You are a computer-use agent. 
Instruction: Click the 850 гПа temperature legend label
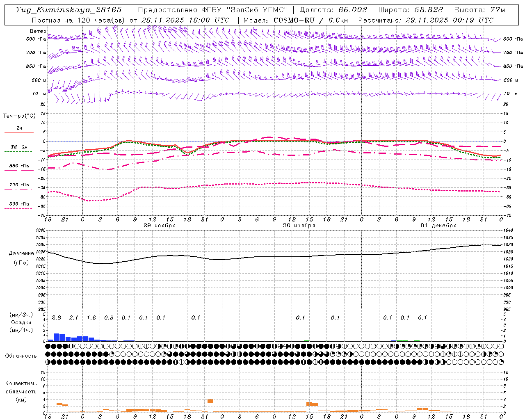19,166
